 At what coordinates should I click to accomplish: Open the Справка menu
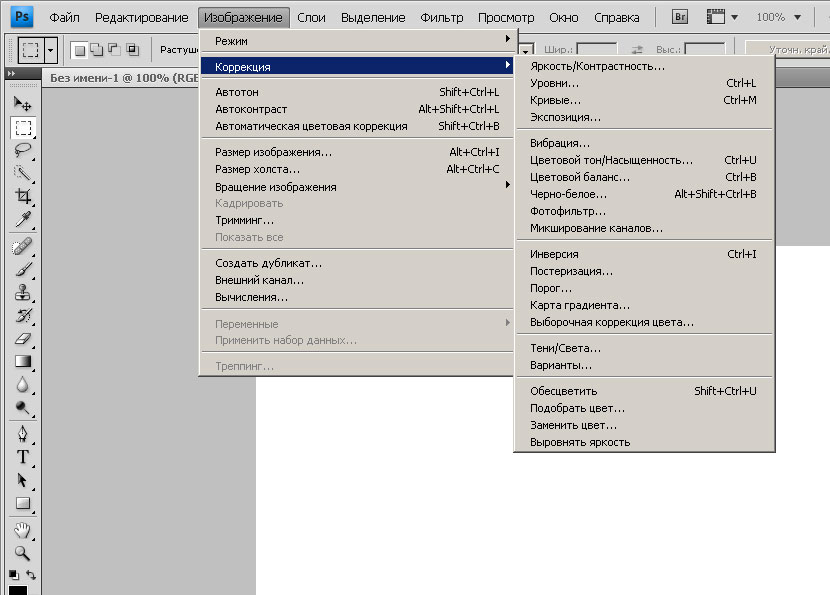click(x=617, y=17)
